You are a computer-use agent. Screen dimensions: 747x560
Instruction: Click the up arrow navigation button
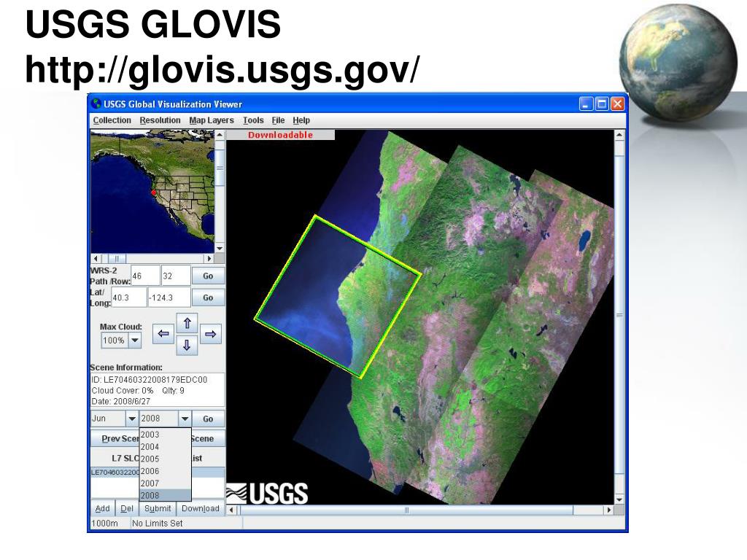(187, 323)
